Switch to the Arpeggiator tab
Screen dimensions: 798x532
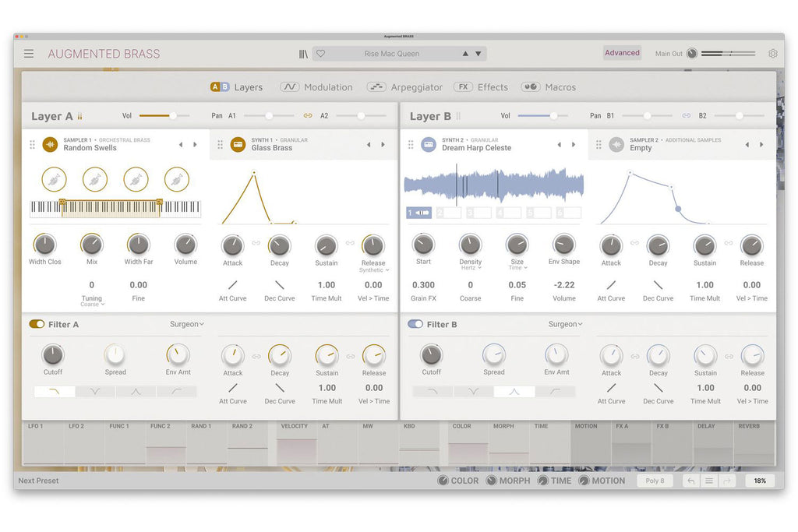[404, 87]
